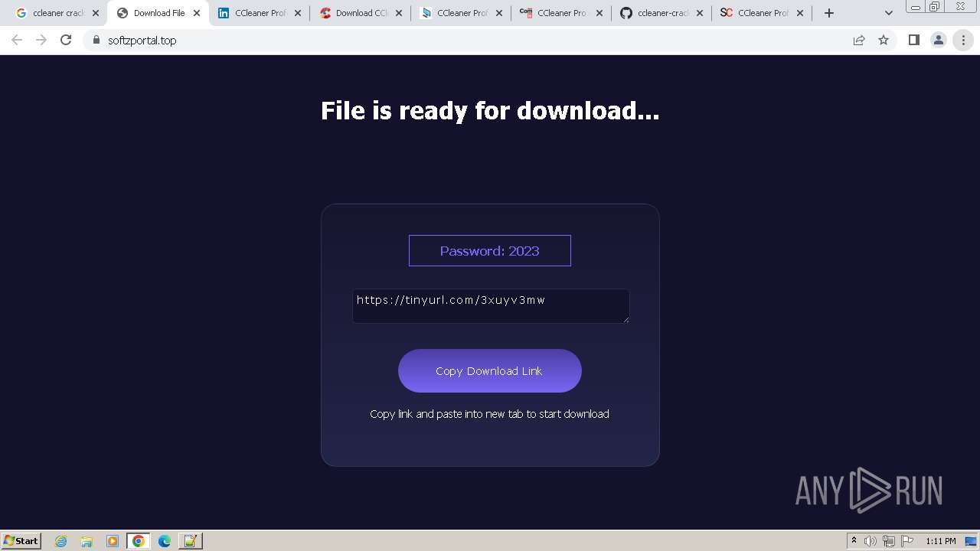The image size is (980, 551).
Task: Select the Password: 2023 box
Action: (490, 251)
